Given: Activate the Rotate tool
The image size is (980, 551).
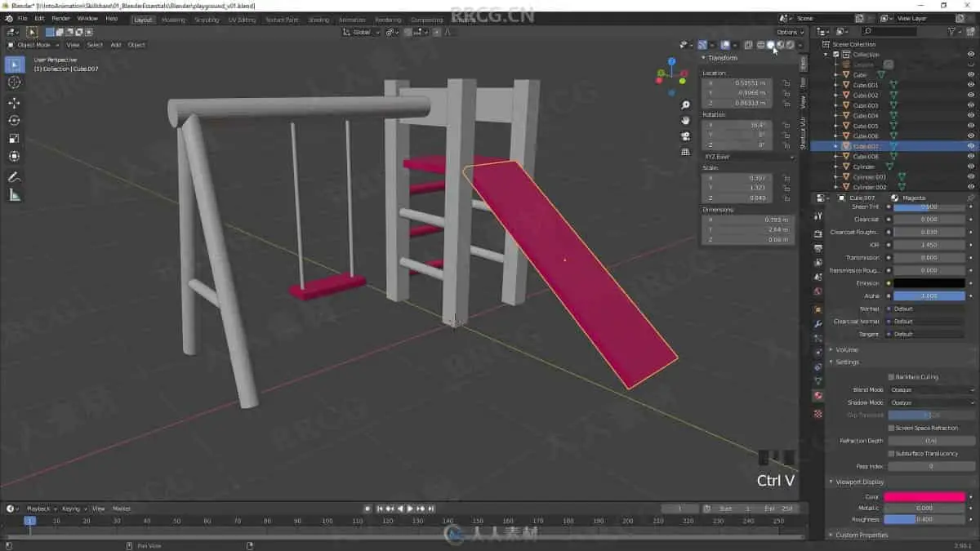Looking at the screenshot, I should click(14, 120).
